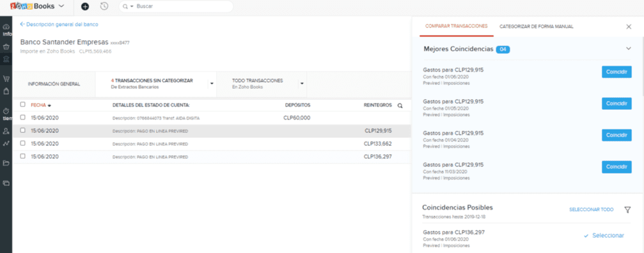Open the 4 Transacciones sin categorizar tab
644x253 pixels.
click(x=152, y=84)
